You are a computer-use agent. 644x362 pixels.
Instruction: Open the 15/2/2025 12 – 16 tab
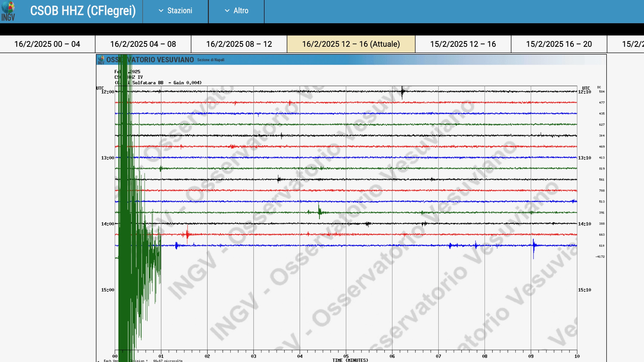(x=463, y=44)
